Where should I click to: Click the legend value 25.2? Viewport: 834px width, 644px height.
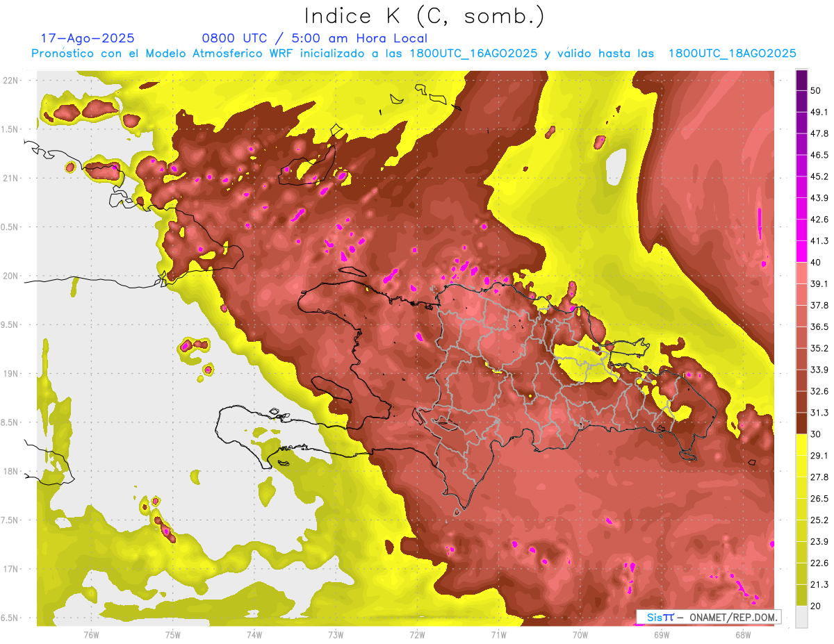click(x=819, y=520)
